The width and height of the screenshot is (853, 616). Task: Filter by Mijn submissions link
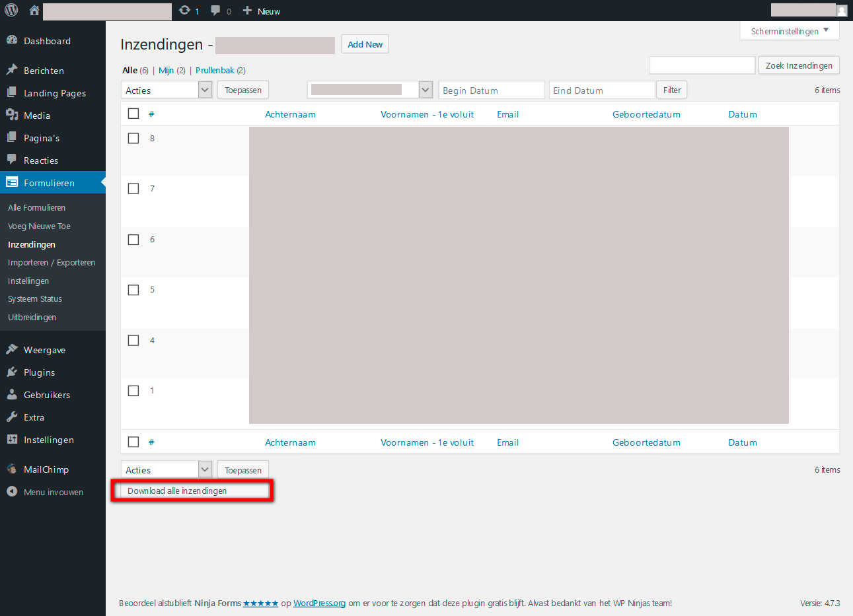tap(166, 70)
